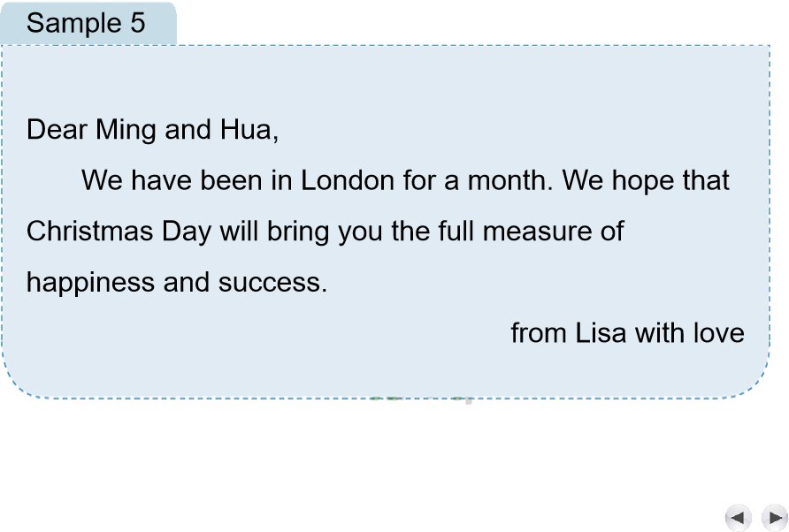Image resolution: width=789 pixels, height=532 pixels.
Task: Click the next slide arrow button
Action: pos(774,517)
